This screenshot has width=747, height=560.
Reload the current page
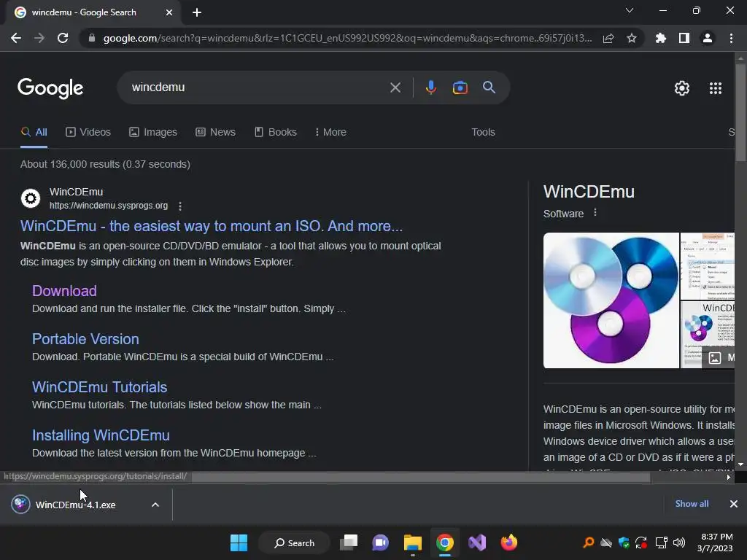[63, 38]
